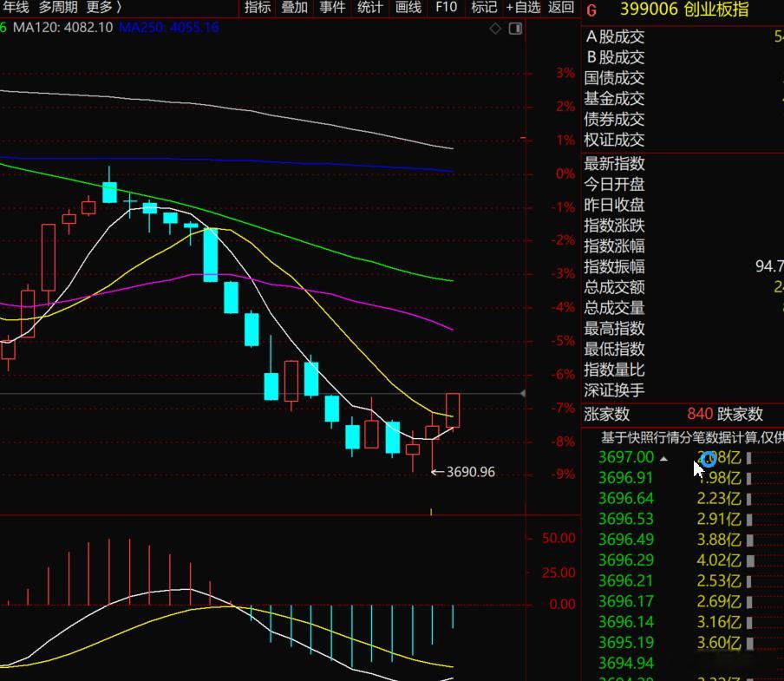The height and width of the screenshot is (681, 784).
Task: Select tick row 3696.17
Action: [683, 601]
